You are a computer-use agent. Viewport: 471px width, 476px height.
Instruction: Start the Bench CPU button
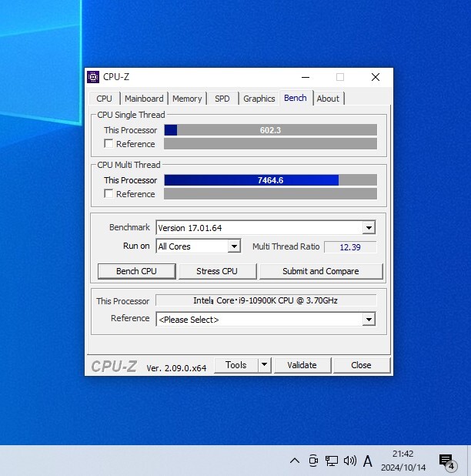[136, 271]
